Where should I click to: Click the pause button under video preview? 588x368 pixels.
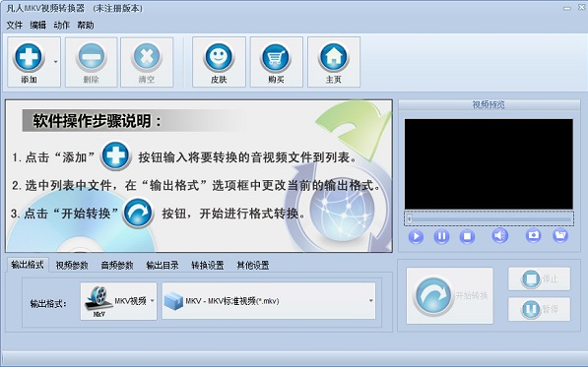(x=441, y=236)
